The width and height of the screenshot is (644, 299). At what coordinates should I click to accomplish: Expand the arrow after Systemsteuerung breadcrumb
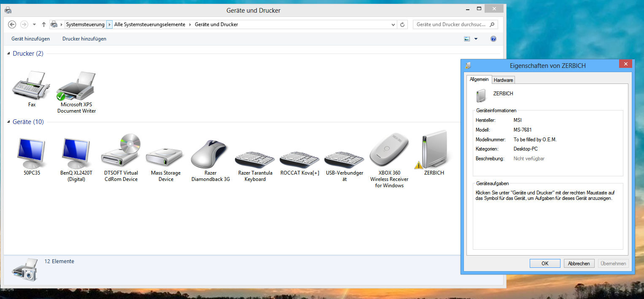coord(109,24)
